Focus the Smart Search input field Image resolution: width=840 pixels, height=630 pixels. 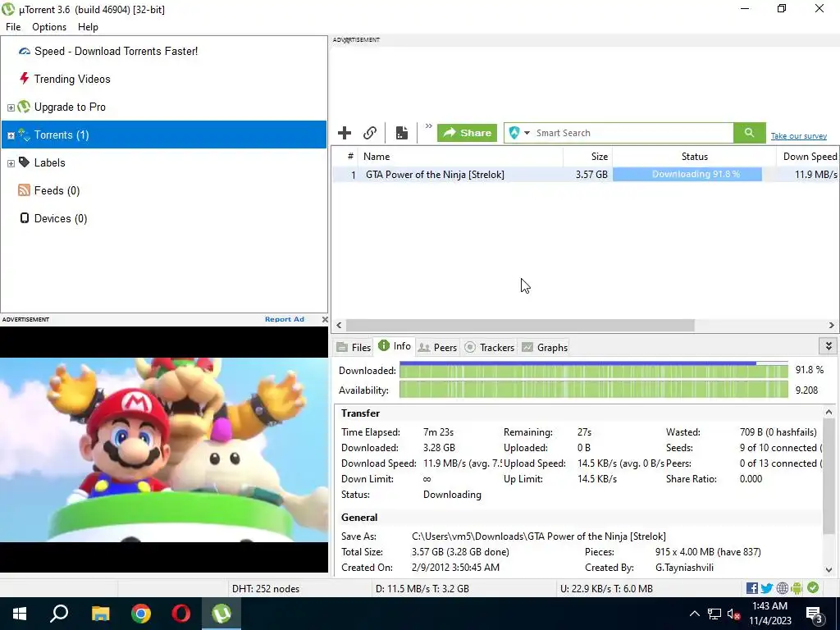(633, 133)
